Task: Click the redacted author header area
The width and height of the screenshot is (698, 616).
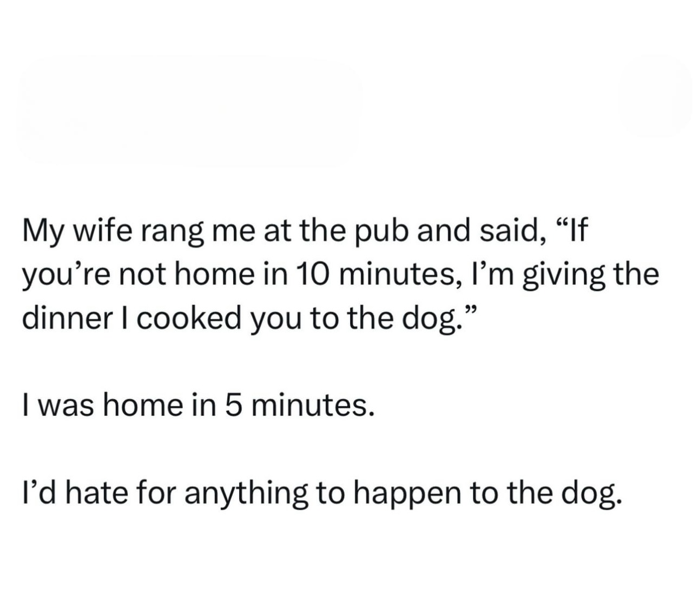Action: [189, 108]
